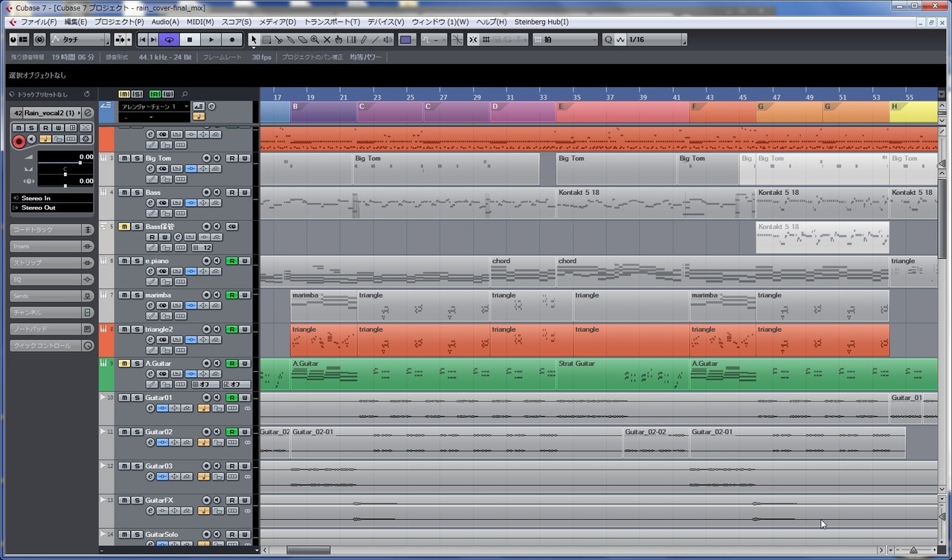Select the Split scissors tool
This screenshot has height=560, width=952.
click(x=278, y=39)
